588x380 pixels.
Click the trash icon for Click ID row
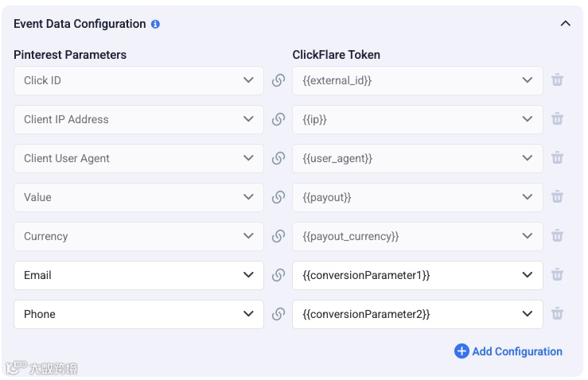click(558, 80)
